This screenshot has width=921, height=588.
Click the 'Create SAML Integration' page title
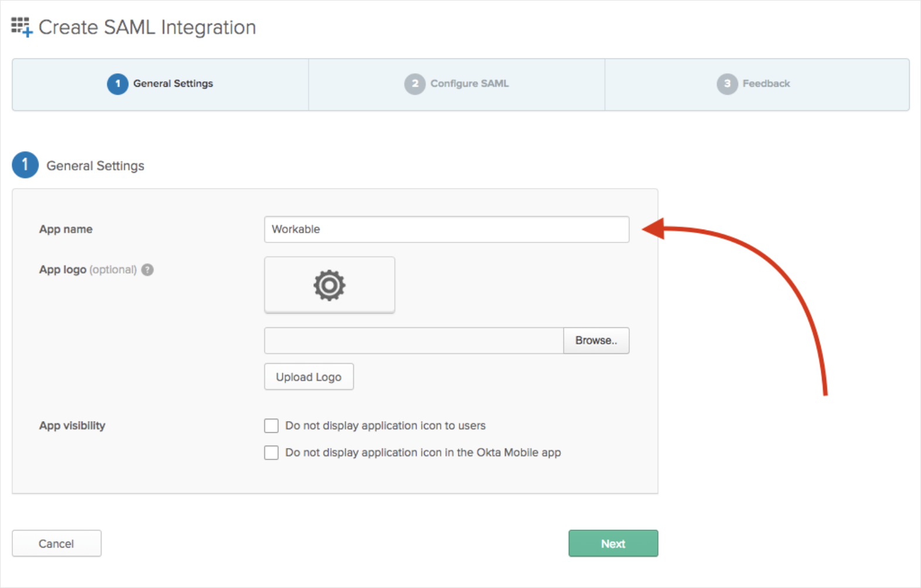147,28
